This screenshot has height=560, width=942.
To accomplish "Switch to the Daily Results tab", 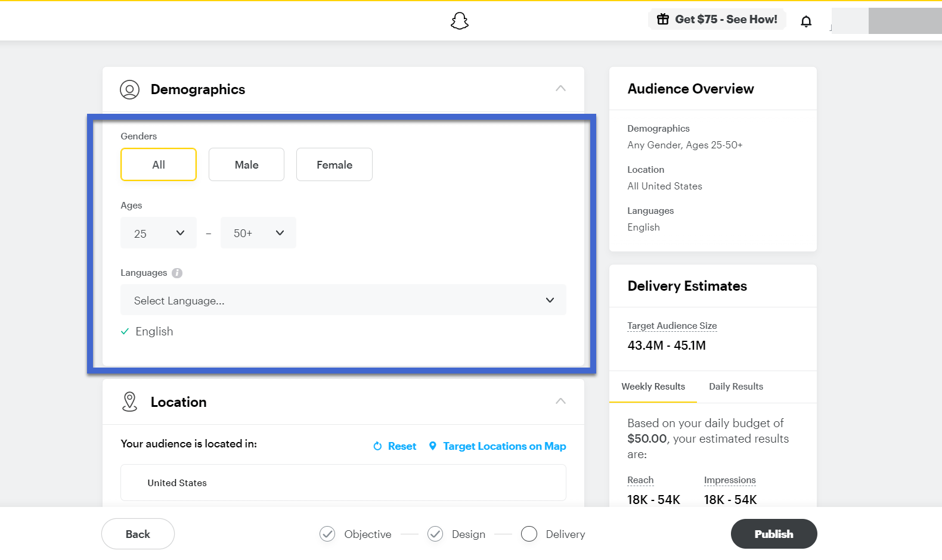I will coord(736,387).
